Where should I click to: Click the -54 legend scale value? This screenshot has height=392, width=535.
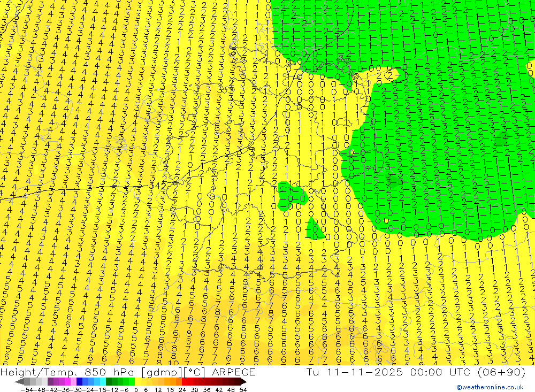27,390
